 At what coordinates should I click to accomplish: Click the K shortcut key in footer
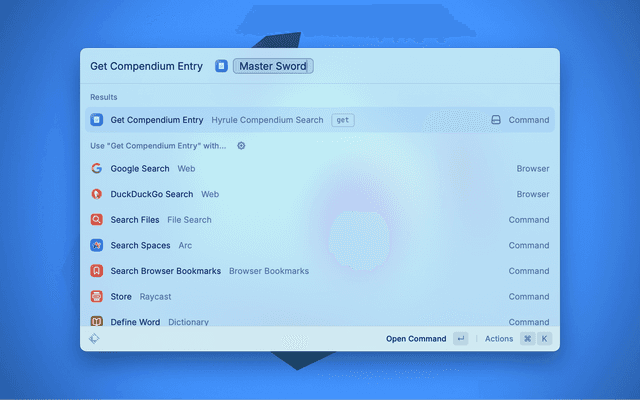click(544, 339)
